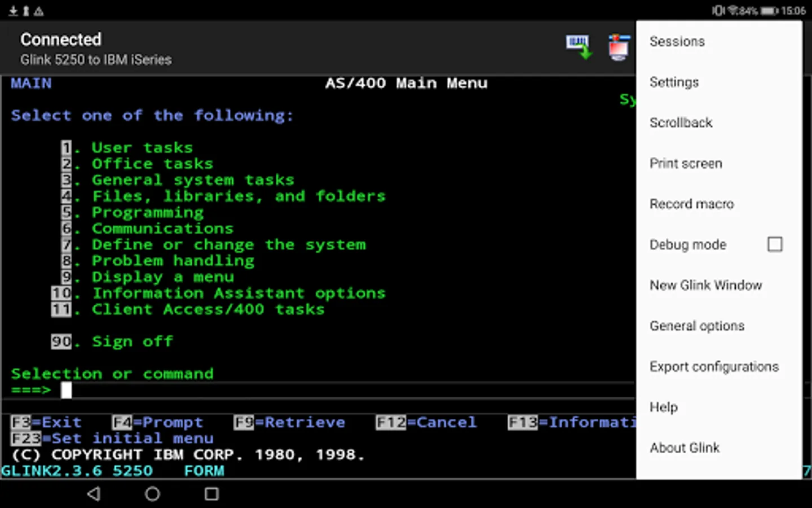
Task: Tap the barcode scanner icon in toolbar
Action: point(579,47)
